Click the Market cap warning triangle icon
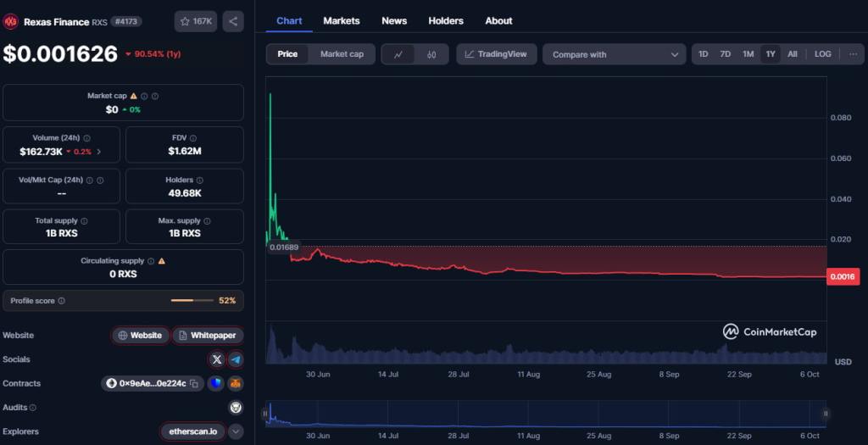Image resolution: width=868 pixels, height=445 pixels. [133, 96]
